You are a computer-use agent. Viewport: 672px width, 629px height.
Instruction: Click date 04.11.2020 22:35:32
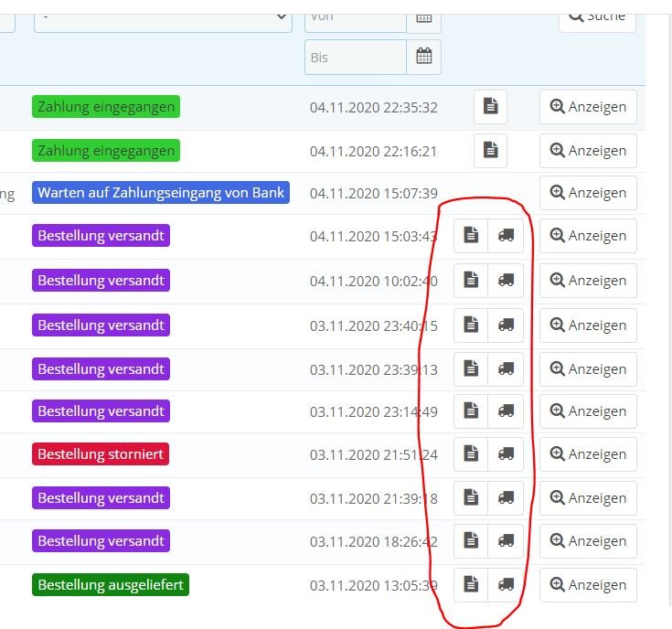(x=374, y=107)
